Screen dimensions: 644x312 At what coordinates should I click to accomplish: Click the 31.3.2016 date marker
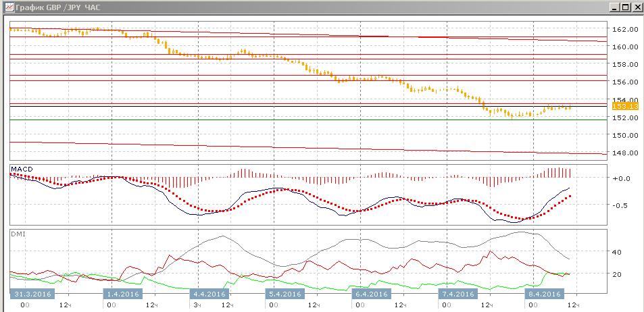(x=32, y=294)
